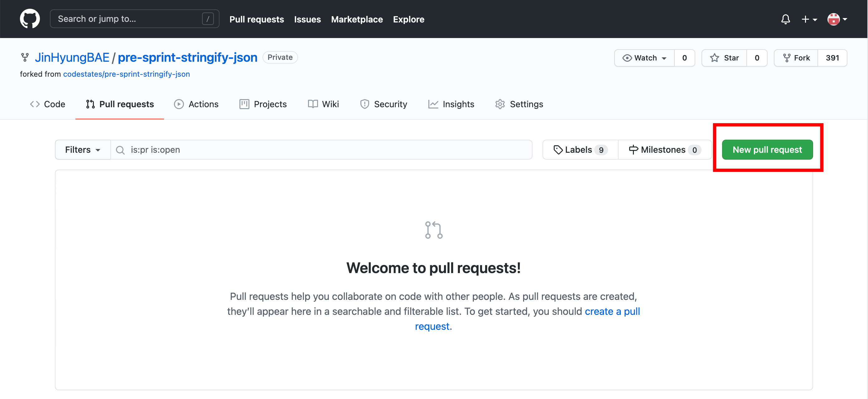Switch to the Wiki tab
This screenshot has width=868, height=399.
[x=323, y=104]
